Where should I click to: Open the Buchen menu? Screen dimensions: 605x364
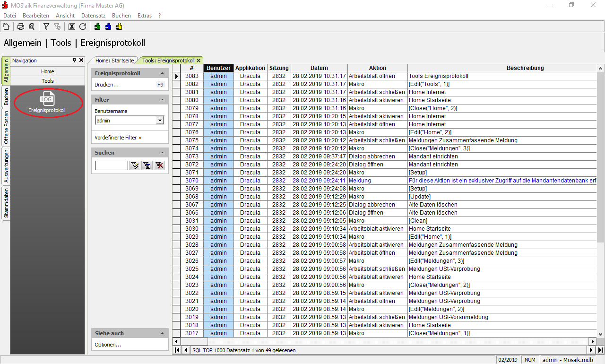(121, 16)
